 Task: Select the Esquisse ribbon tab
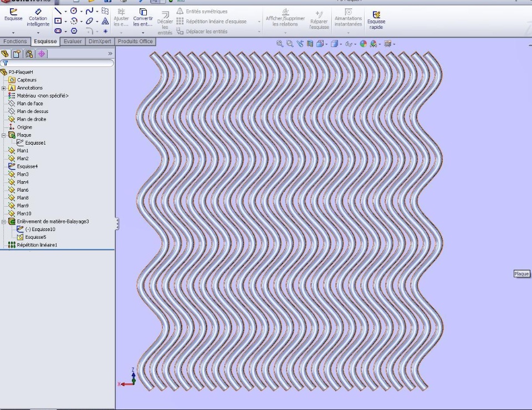[x=45, y=42]
